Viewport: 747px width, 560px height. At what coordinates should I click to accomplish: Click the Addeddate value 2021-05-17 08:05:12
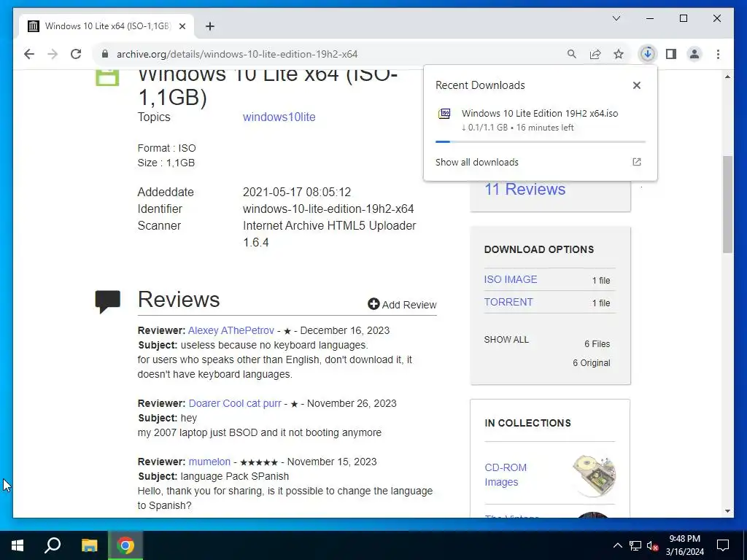click(x=297, y=192)
